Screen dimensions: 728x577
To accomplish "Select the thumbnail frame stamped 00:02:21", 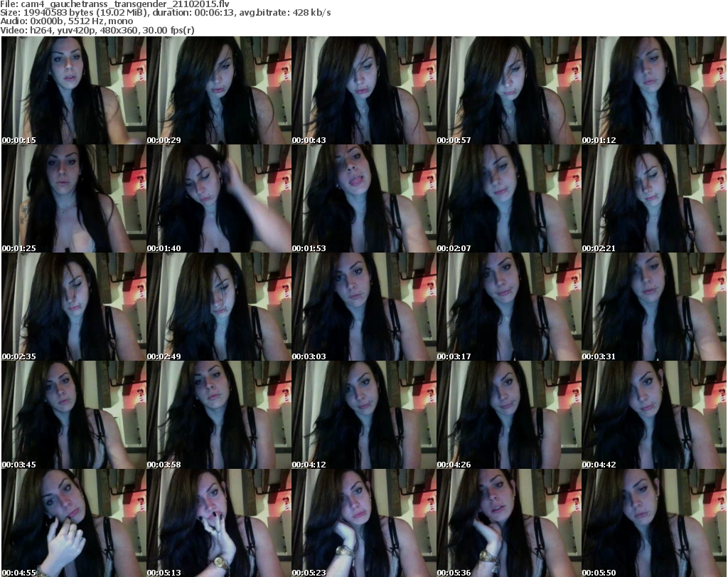I will tap(654, 198).
